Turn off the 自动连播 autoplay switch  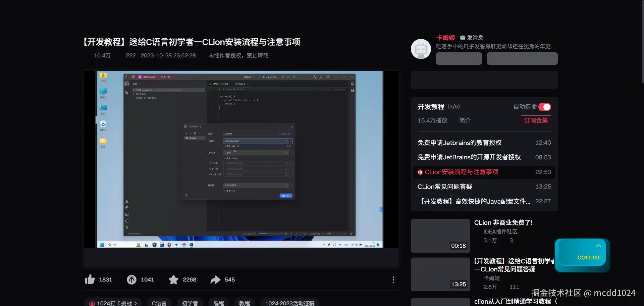545,107
